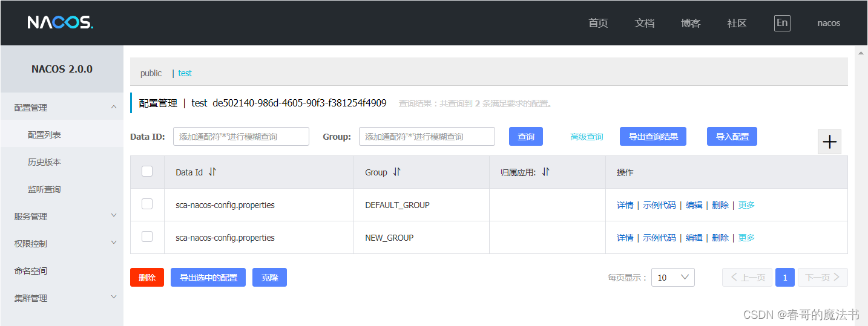This screenshot has width=868, height=326.
Task: Click the 上一页 pagination button
Action: pyautogui.click(x=747, y=277)
